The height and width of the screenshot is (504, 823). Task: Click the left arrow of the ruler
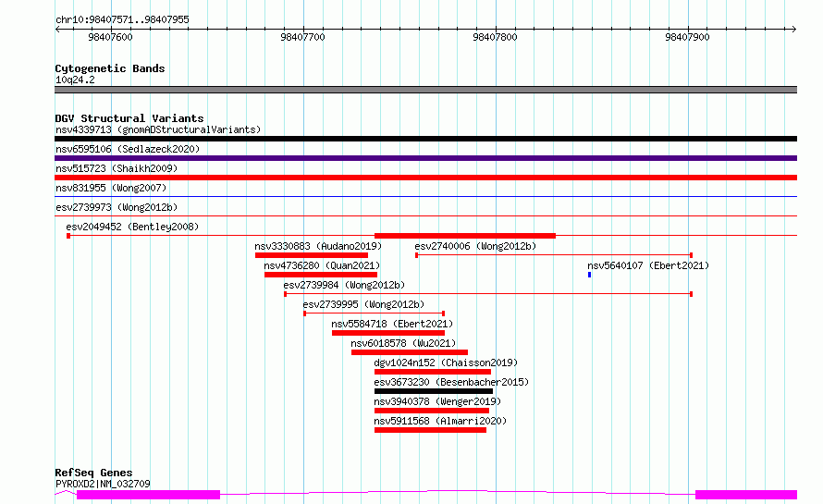(x=57, y=29)
